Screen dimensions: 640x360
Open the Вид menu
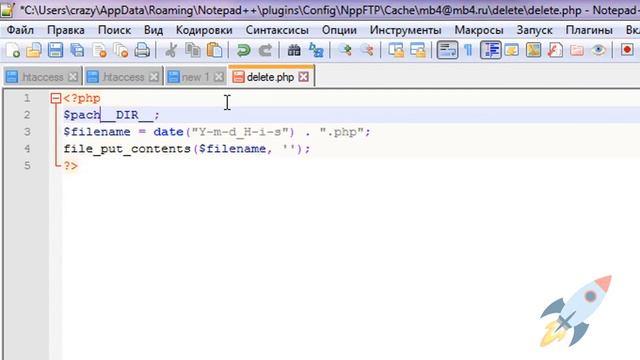(x=153, y=30)
